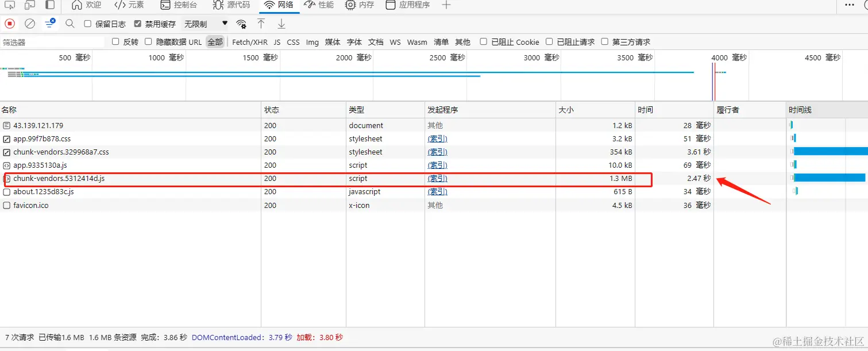
Task: Open the 内存 tab
Action: coord(360,5)
